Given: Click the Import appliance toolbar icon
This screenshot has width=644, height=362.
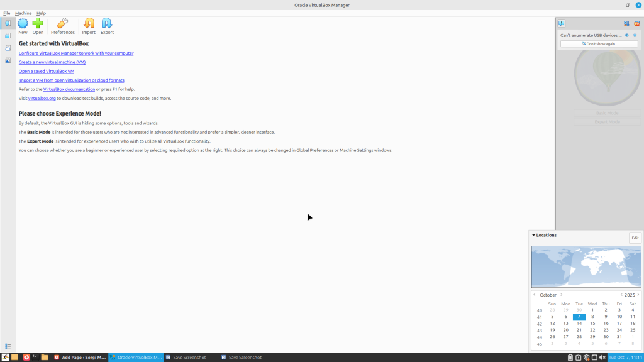Looking at the screenshot, I should click(x=89, y=26).
